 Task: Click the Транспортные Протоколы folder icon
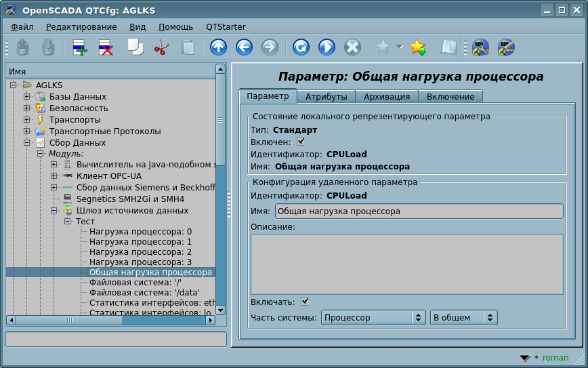click(41, 131)
